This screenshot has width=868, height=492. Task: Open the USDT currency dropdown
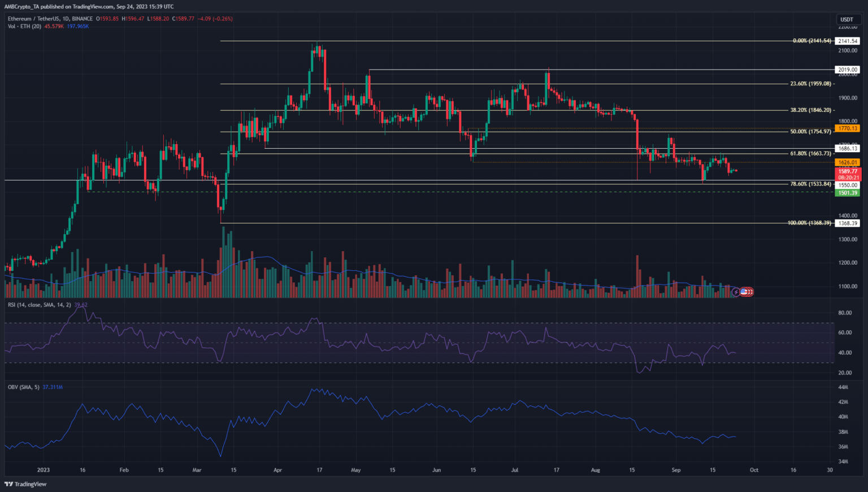click(847, 20)
